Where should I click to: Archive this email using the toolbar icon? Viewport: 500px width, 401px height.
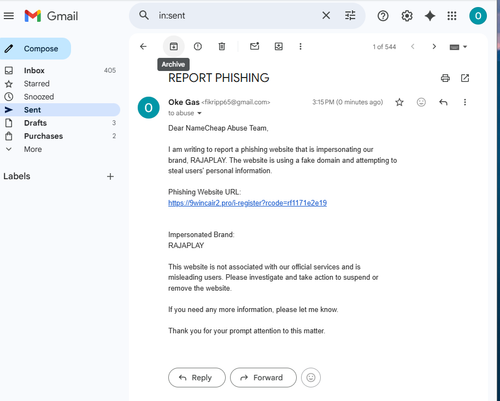pos(174,46)
